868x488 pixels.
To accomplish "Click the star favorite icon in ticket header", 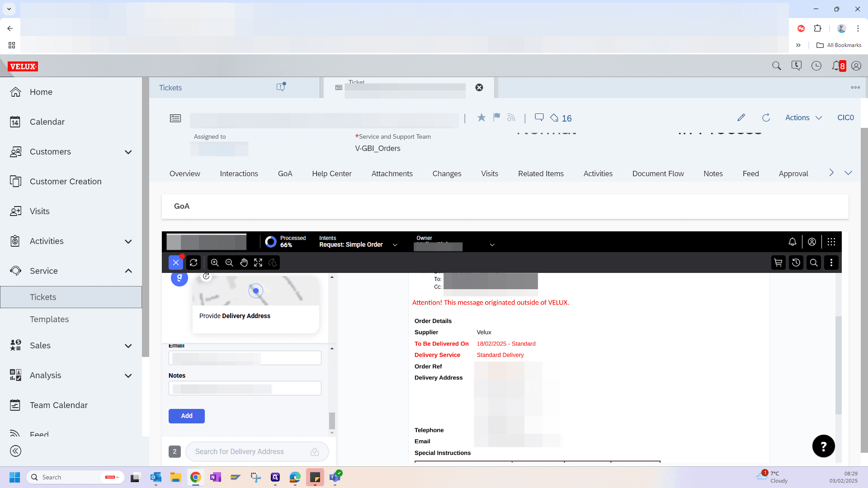I will [481, 118].
